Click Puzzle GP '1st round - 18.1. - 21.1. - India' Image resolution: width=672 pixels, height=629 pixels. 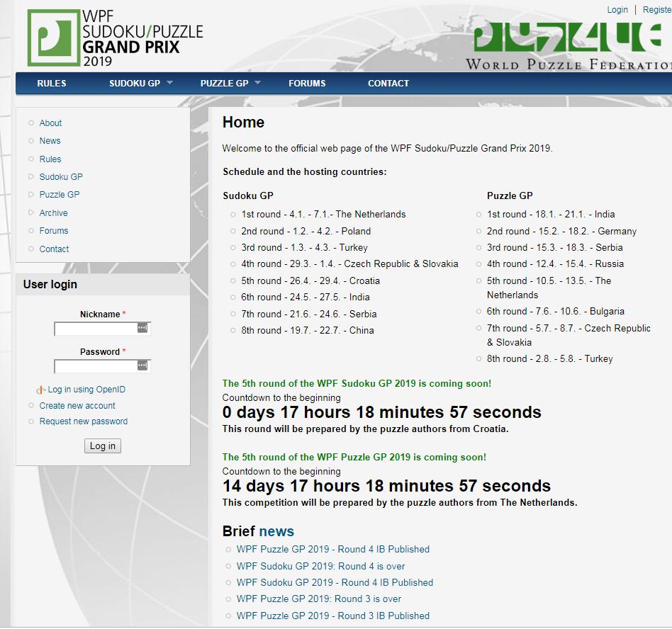(551, 214)
